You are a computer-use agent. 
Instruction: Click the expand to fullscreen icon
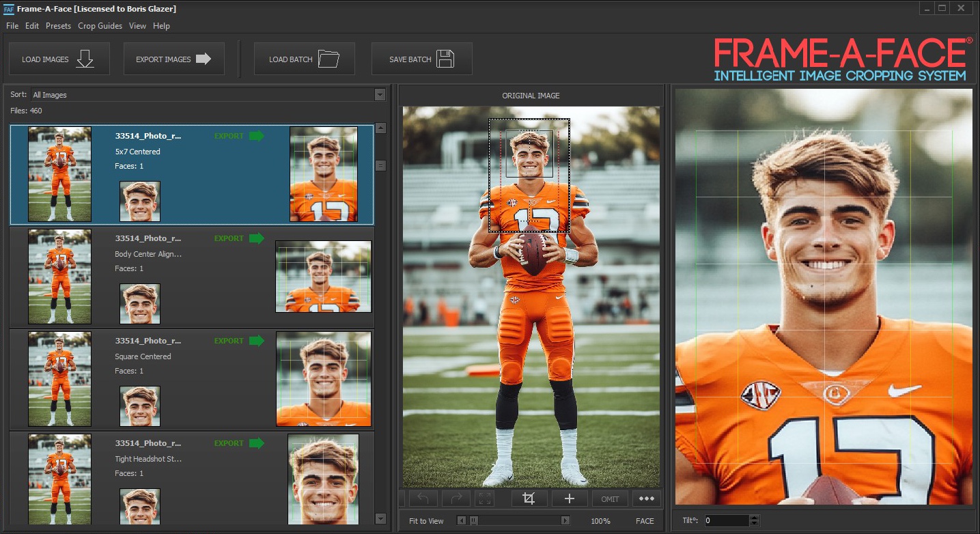[484, 498]
